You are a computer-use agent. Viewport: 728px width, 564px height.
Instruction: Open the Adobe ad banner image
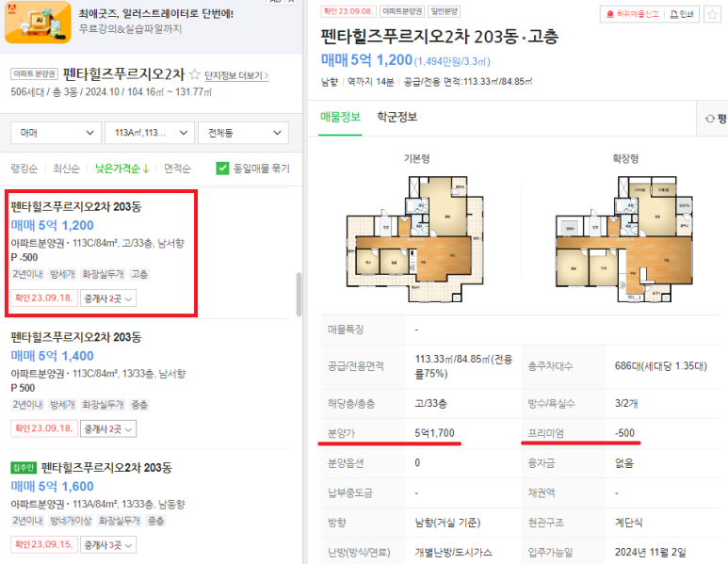pos(38,22)
